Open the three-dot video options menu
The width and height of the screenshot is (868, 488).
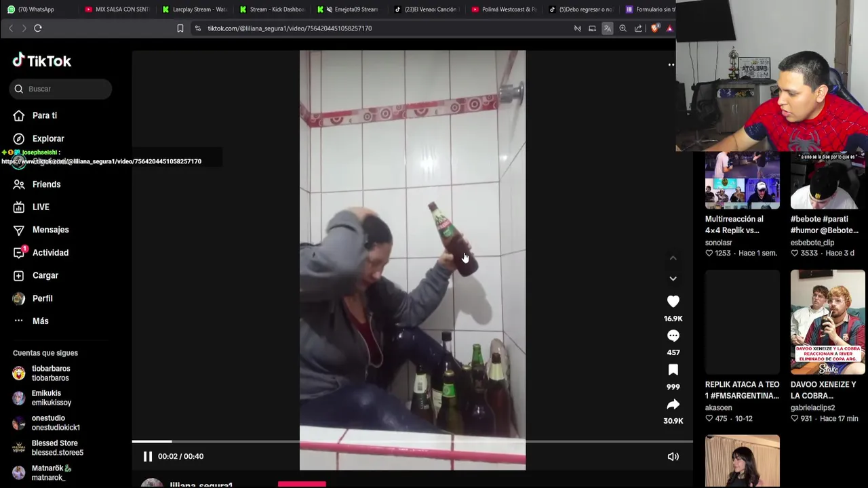click(671, 65)
